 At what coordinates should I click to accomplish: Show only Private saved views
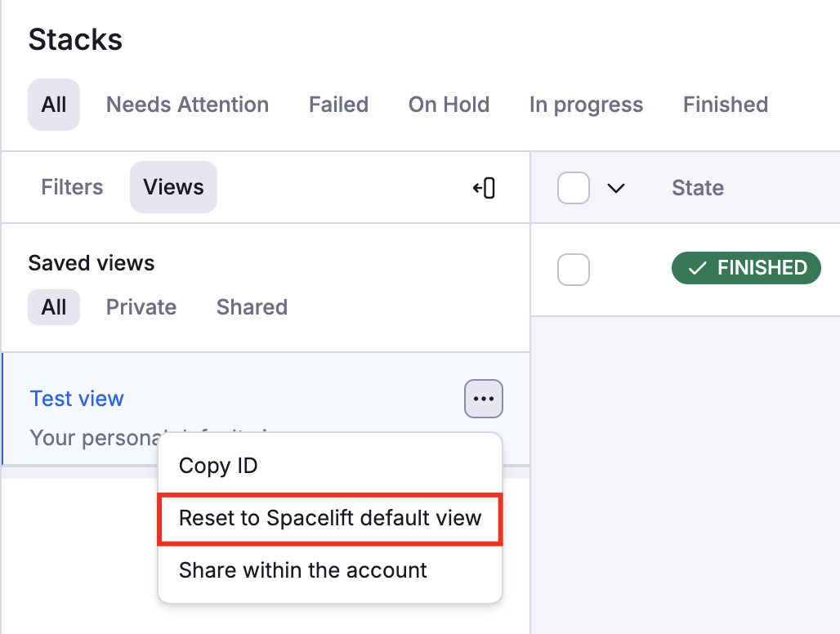tap(141, 306)
